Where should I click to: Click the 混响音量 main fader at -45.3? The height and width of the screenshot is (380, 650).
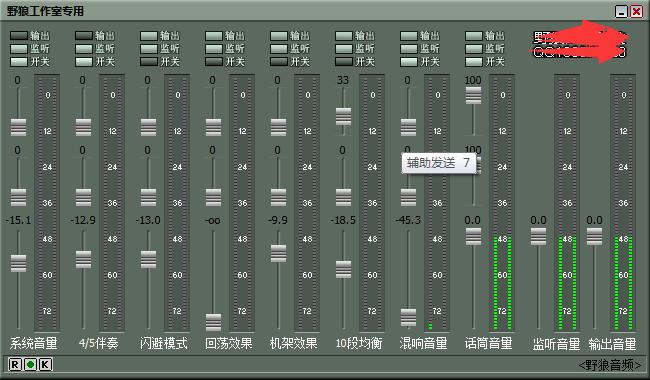tap(408, 317)
